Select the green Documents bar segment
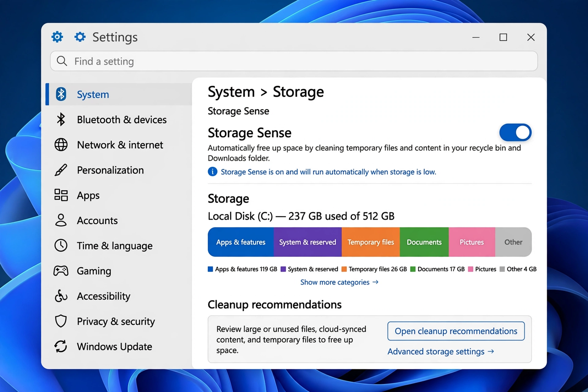The height and width of the screenshot is (392, 588). click(424, 242)
